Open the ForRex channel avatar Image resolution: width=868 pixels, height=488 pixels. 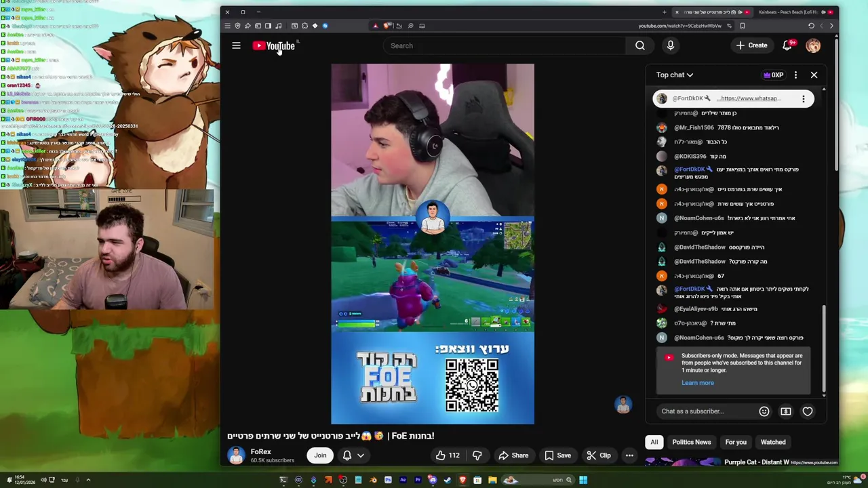236,455
